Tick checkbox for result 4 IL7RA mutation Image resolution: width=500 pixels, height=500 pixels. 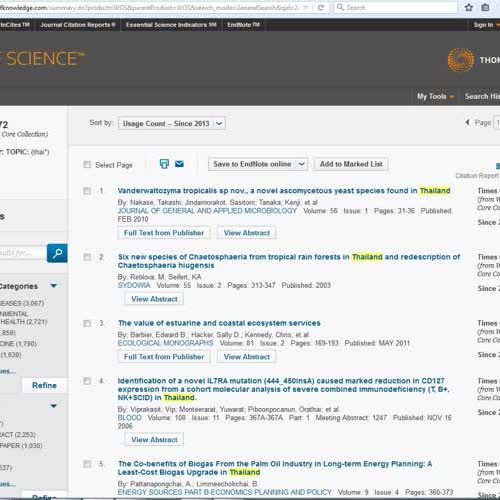click(x=87, y=381)
